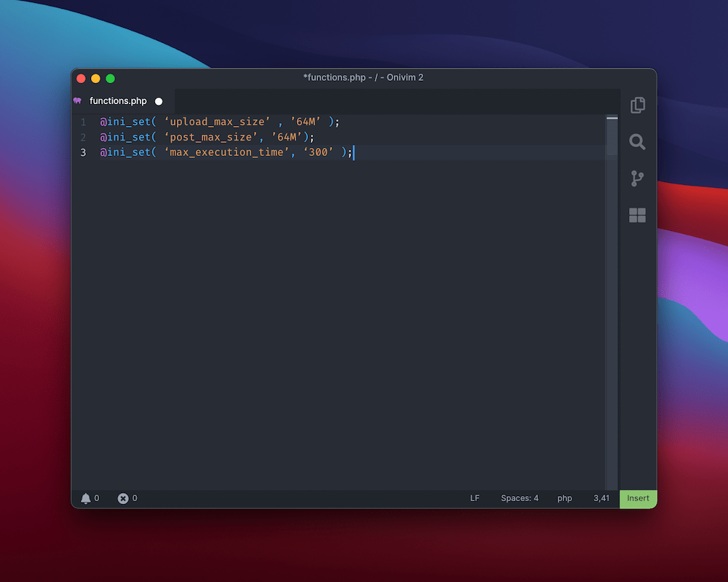This screenshot has height=582, width=728.
Task: Click the PHP file icon on the tab
Action: click(x=78, y=101)
